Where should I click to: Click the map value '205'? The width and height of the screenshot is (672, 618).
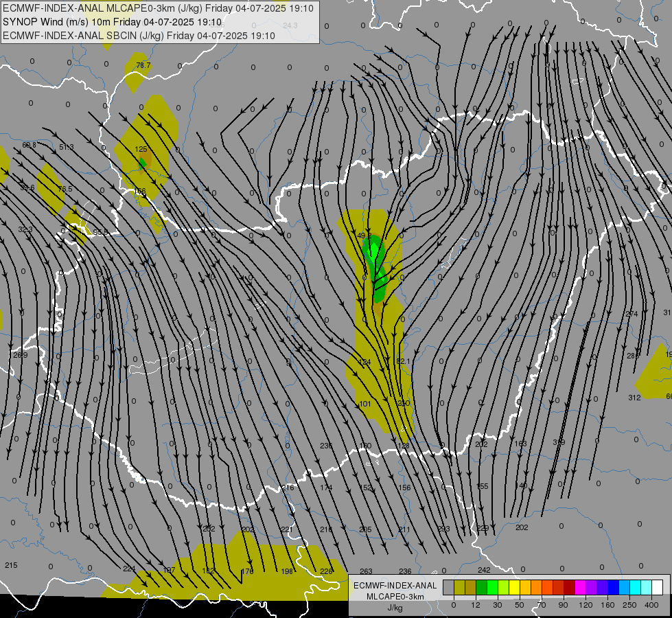click(365, 529)
